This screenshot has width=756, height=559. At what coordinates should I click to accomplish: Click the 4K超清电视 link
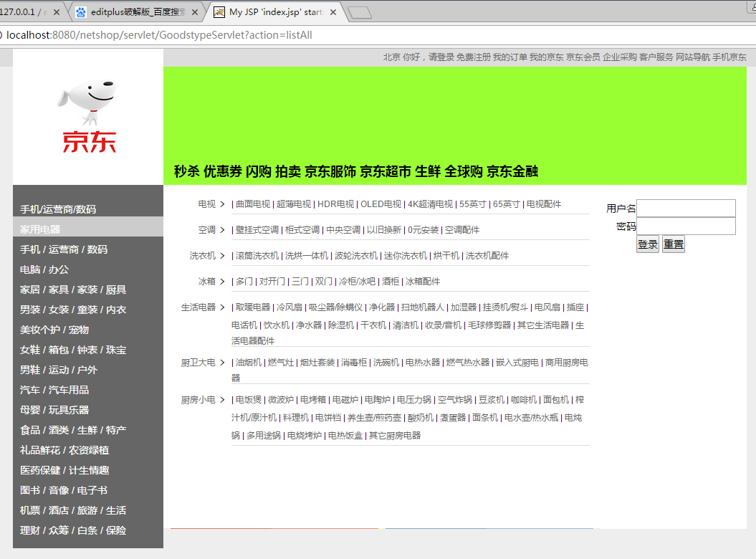pos(430,204)
